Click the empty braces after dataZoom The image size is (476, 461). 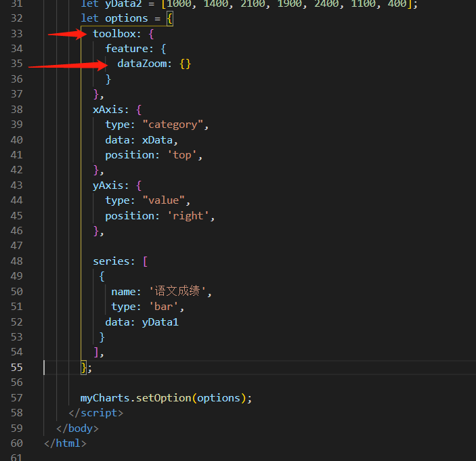[x=185, y=64]
